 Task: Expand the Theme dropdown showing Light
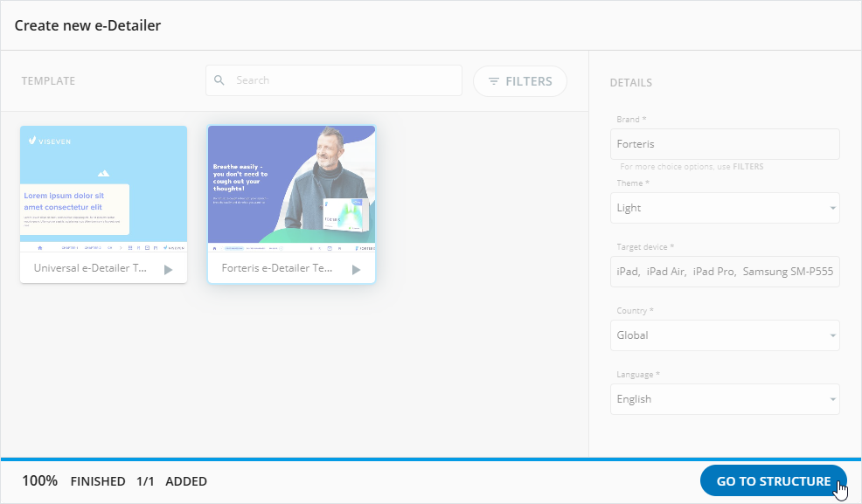coord(832,208)
